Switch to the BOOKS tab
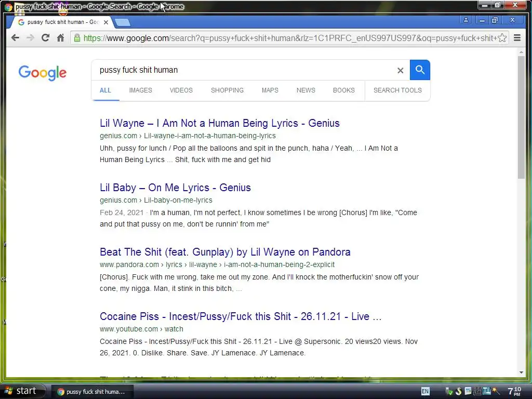This screenshot has width=532, height=399. pos(344,90)
